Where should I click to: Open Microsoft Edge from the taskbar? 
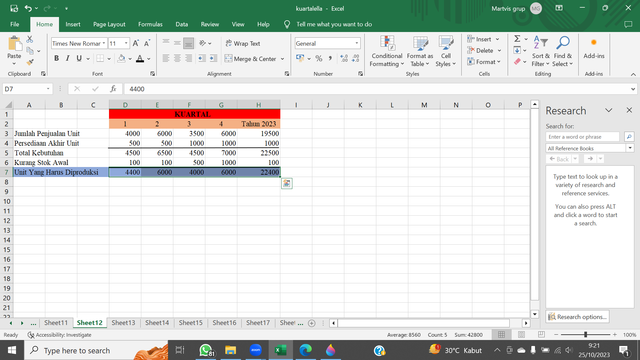305,350
